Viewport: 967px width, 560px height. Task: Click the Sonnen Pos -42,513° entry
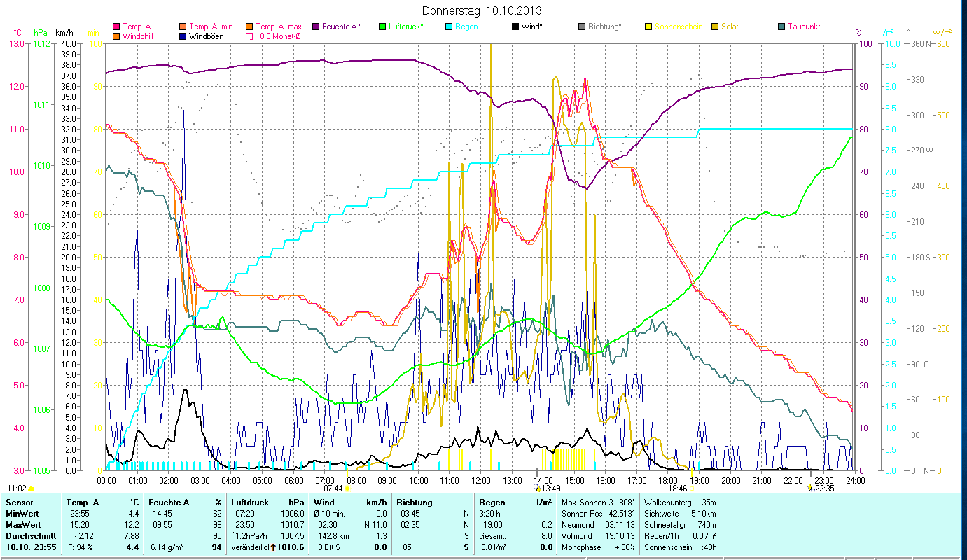tap(599, 514)
